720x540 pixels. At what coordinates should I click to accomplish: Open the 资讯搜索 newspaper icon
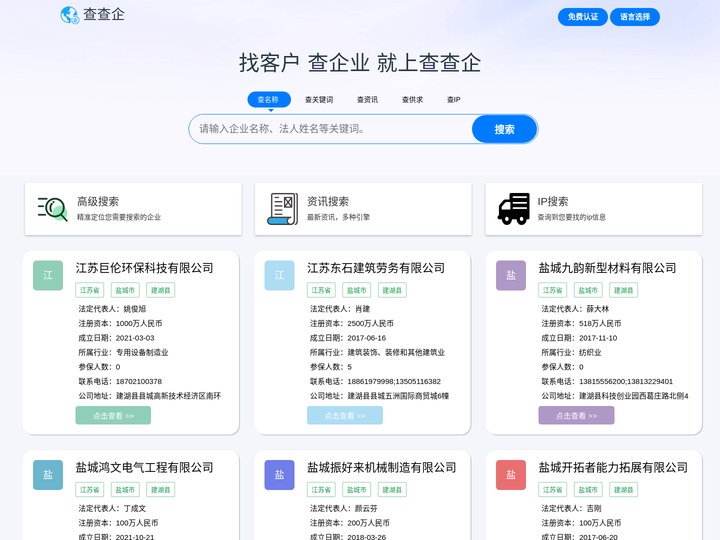click(x=282, y=209)
